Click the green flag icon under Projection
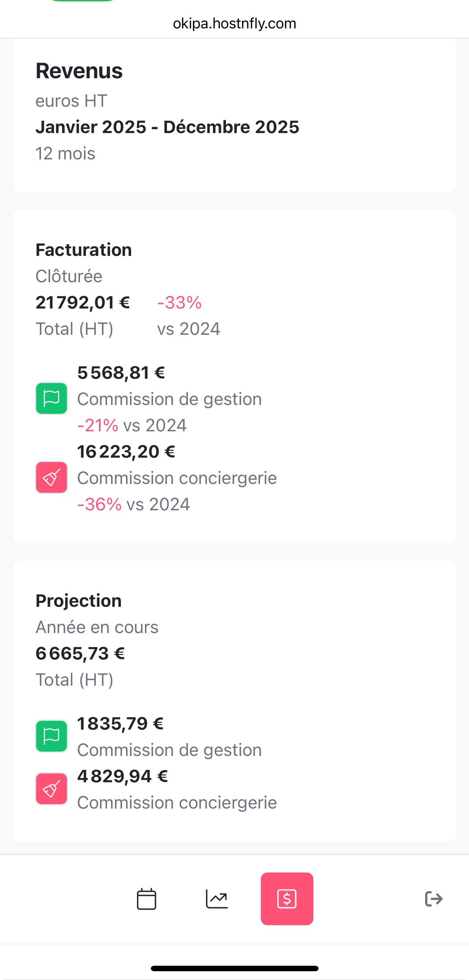 click(52, 736)
